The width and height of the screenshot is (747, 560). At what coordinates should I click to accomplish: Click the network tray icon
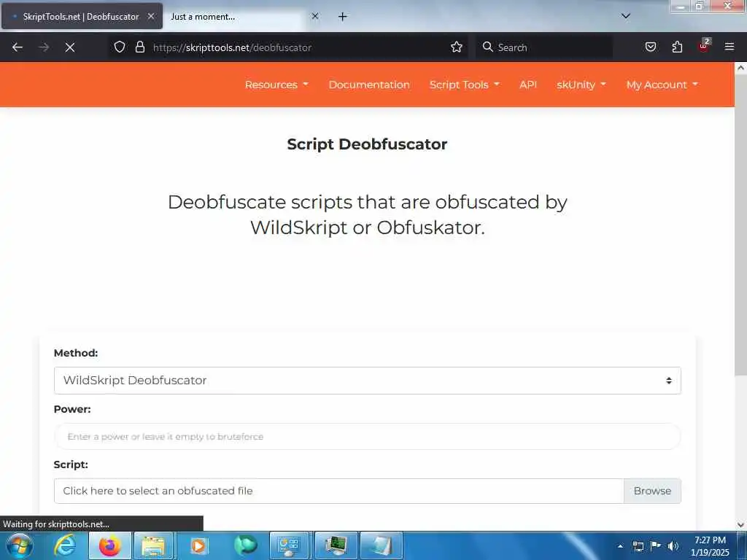coord(638,546)
